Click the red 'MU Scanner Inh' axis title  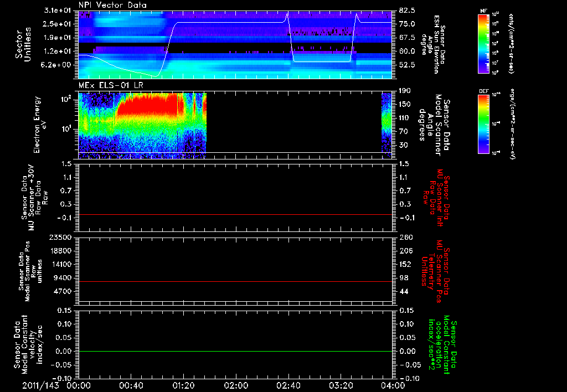(x=436, y=198)
